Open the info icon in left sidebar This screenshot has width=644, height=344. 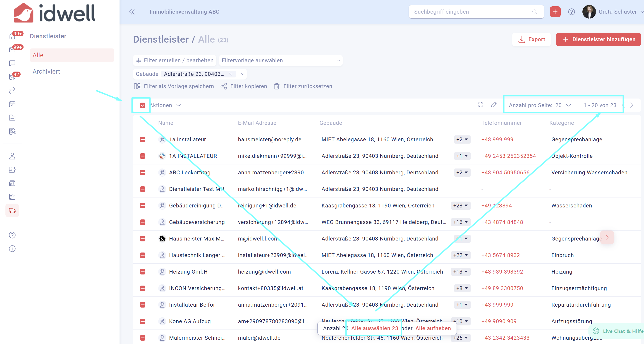point(12,249)
